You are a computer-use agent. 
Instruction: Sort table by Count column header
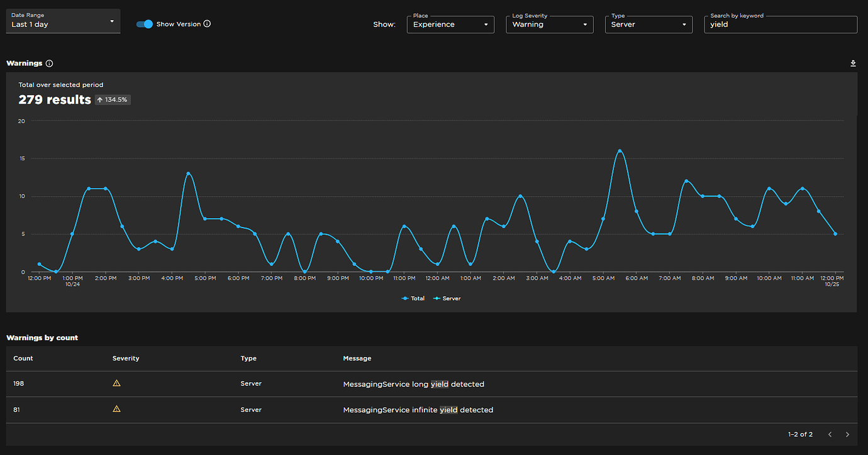coord(23,358)
